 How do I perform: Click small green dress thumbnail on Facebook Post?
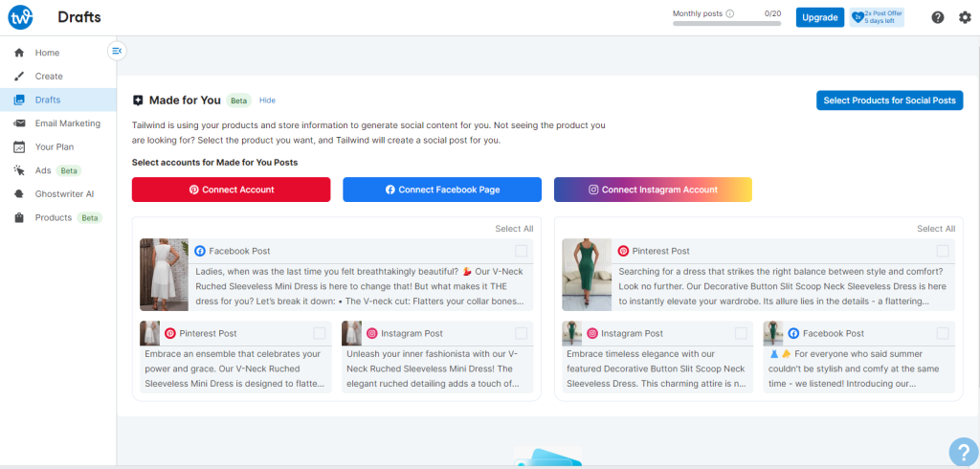pyautogui.click(x=773, y=333)
